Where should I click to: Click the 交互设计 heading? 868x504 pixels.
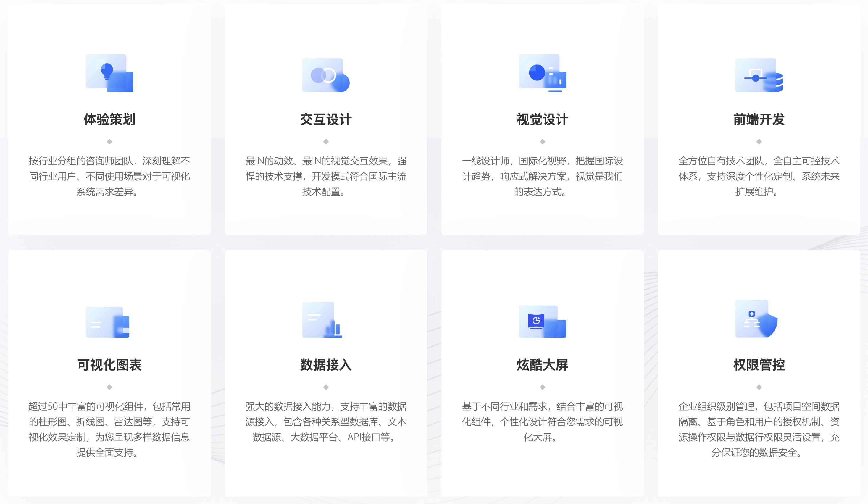pyautogui.click(x=326, y=119)
